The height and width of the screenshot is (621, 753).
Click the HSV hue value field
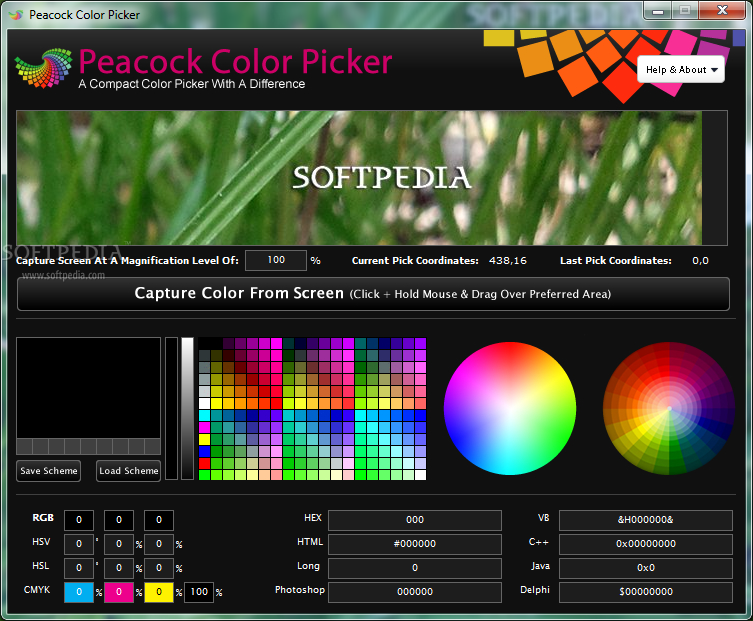79,544
